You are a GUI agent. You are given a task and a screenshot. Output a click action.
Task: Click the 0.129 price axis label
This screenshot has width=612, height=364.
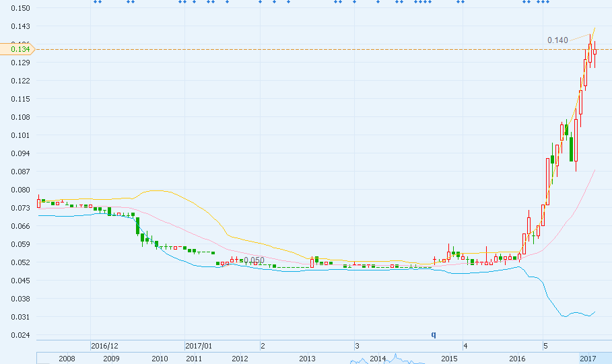pos(20,63)
